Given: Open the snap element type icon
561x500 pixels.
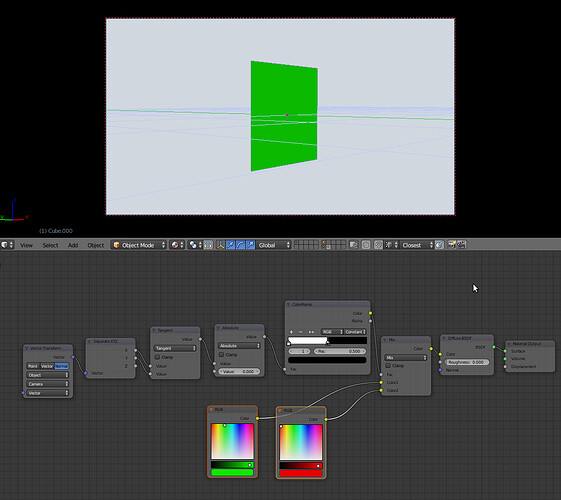Looking at the screenshot, I should [x=390, y=245].
